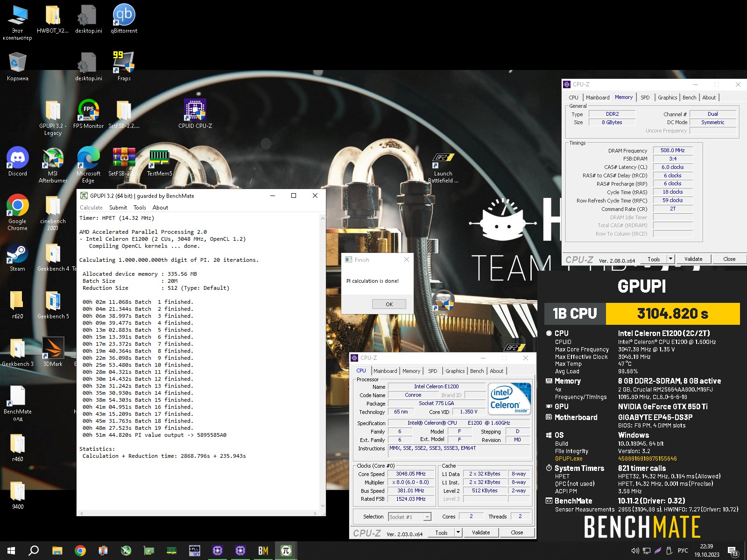Open the Этот компьютер desktop icon
This screenshot has height=560, width=747.
pos(18,22)
